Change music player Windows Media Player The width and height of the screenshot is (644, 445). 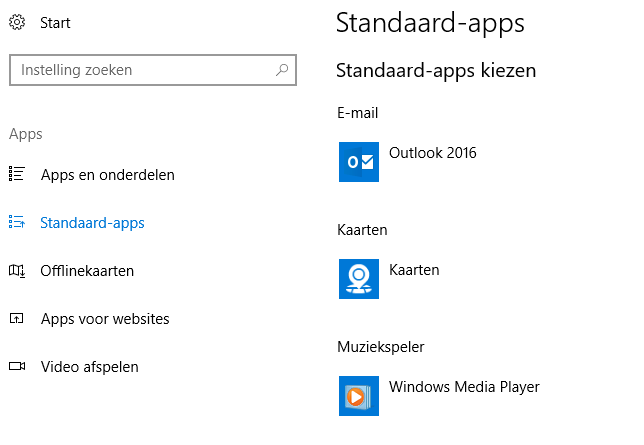[464, 387]
